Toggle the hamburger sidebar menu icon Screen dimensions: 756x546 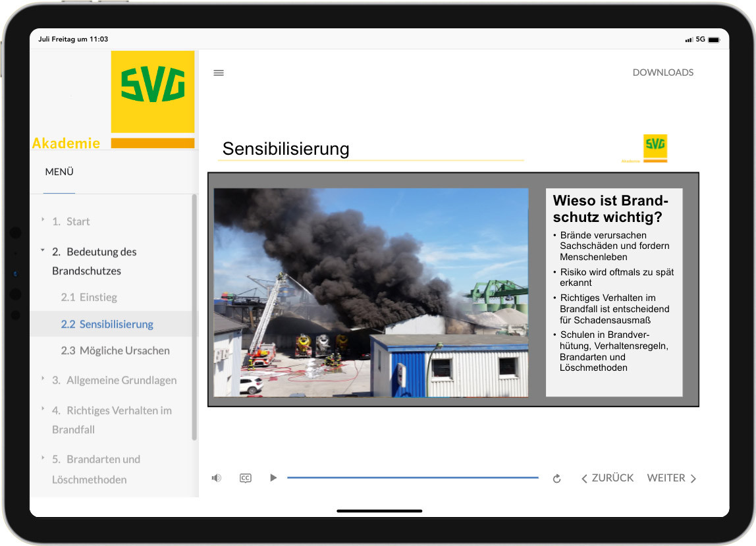click(219, 73)
